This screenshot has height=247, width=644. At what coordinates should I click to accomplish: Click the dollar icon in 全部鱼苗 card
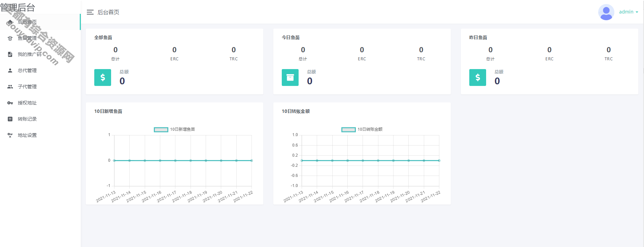[103, 78]
